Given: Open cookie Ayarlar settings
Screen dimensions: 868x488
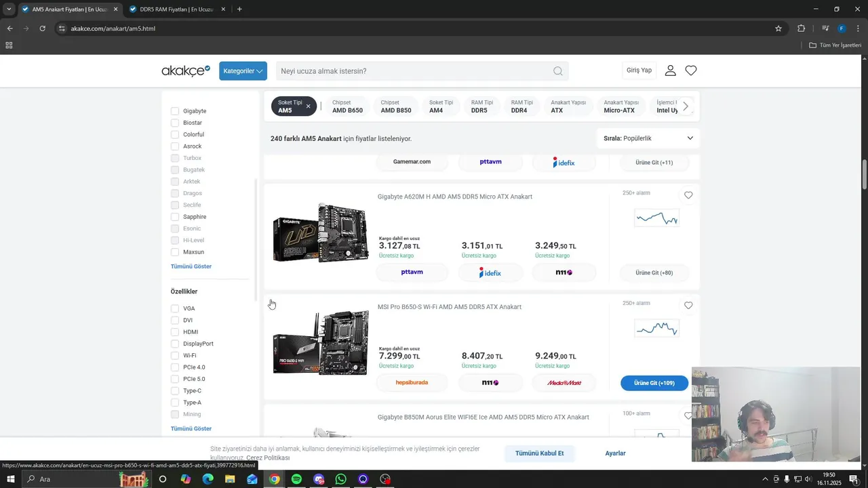Looking at the screenshot, I should (x=615, y=453).
